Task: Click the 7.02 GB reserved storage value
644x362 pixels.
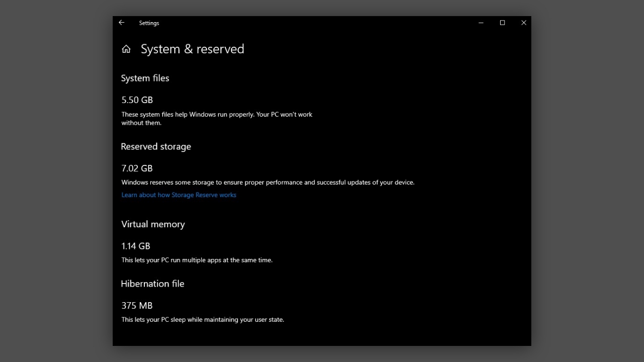Action: tap(137, 168)
